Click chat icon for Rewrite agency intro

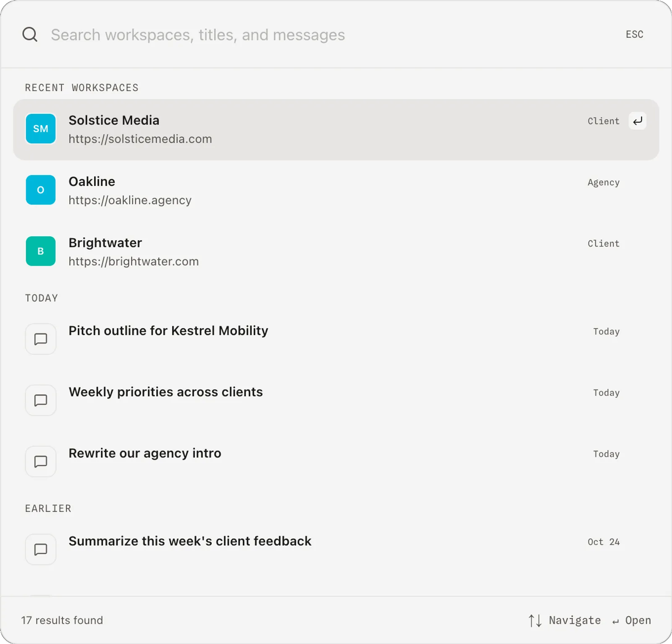(x=41, y=461)
